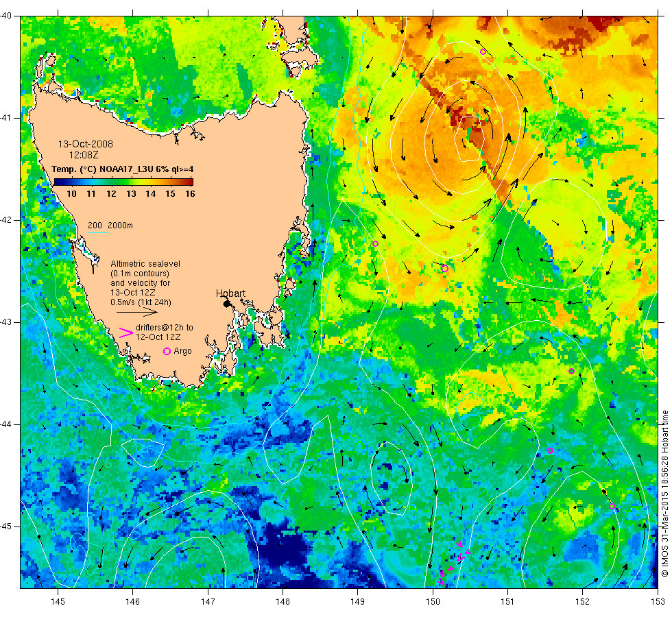The width and height of the screenshot is (672, 617).
Task: Click the magenta Argo legend circle
Action: coord(167,351)
